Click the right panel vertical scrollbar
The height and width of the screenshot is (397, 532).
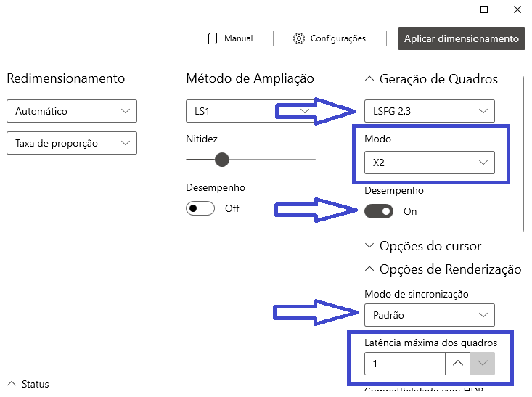(x=523, y=153)
